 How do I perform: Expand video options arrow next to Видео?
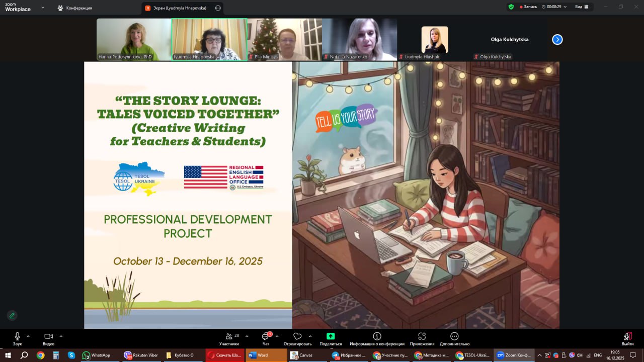coord(61,336)
